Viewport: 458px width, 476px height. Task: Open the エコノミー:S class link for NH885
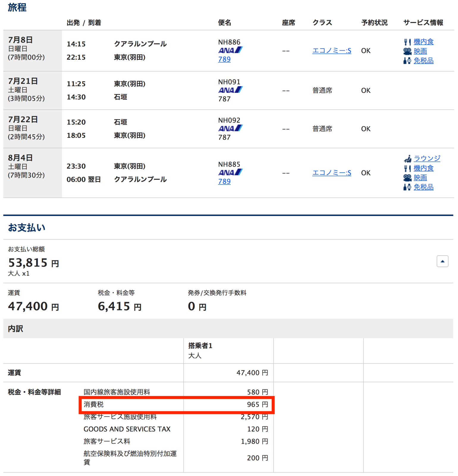point(332,173)
